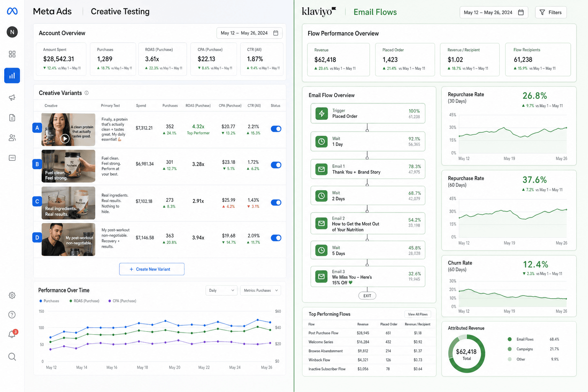The width and height of the screenshot is (588, 392).
Task: Click the Filters button
Action: [x=551, y=12]
